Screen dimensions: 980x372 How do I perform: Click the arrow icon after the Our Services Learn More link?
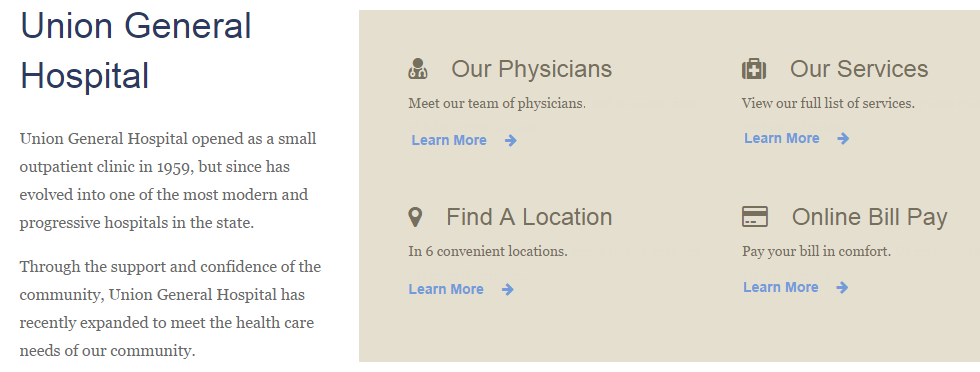click(843, 139)
